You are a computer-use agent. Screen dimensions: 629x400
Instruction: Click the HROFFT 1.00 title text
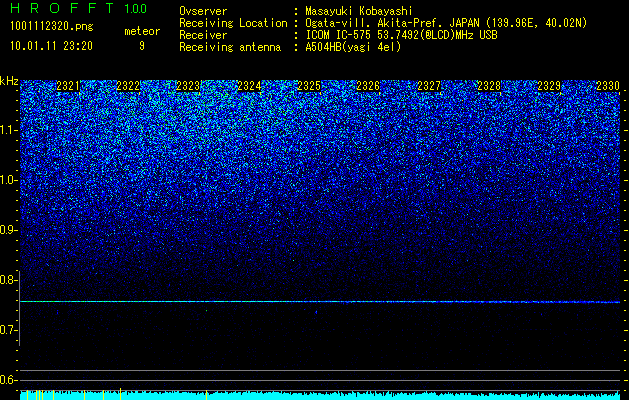point(78,8)
